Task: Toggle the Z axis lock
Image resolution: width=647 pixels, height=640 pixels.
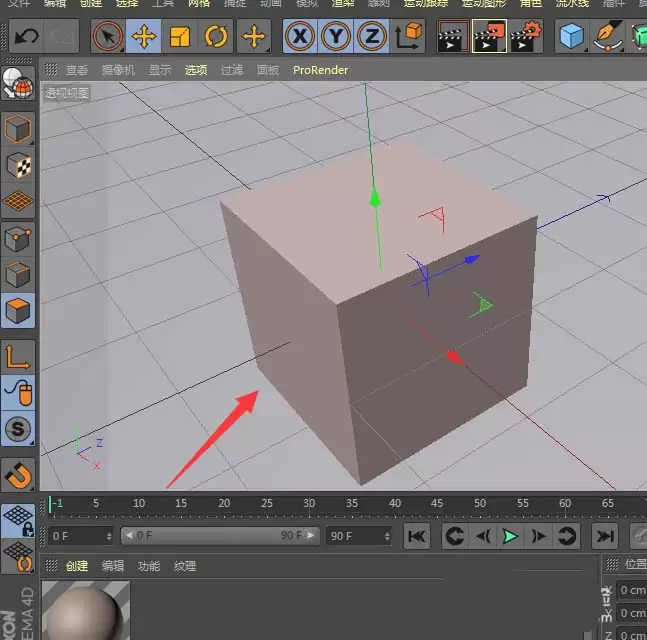Action: click(371, 36)
